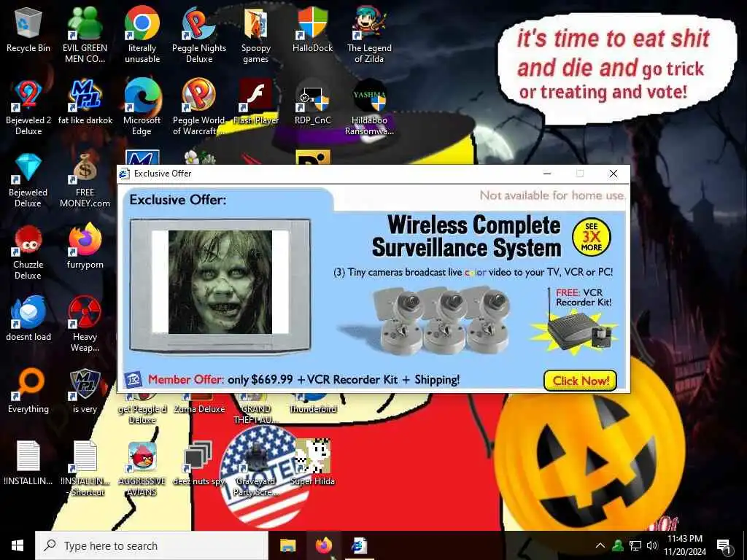The width and height of the screenshot is (747, 560).
Task: Click the 'Not available for home use.' text
Action: pyautogui.click(x=551, y=195)
